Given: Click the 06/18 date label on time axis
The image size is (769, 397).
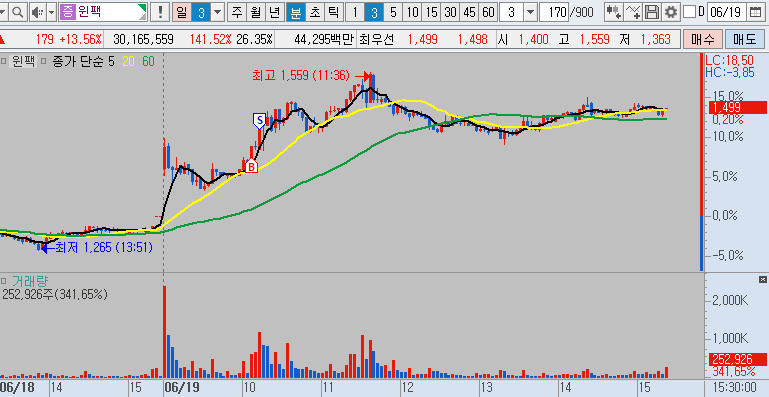Looking at the screenshot, I should coord(18,387).
